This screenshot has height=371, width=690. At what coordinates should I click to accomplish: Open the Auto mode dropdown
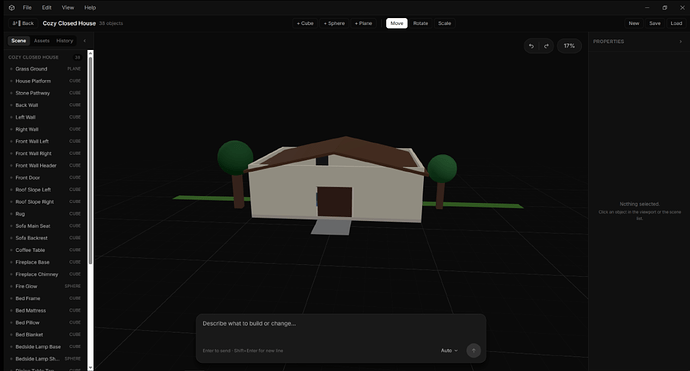(x=449, y=350)
